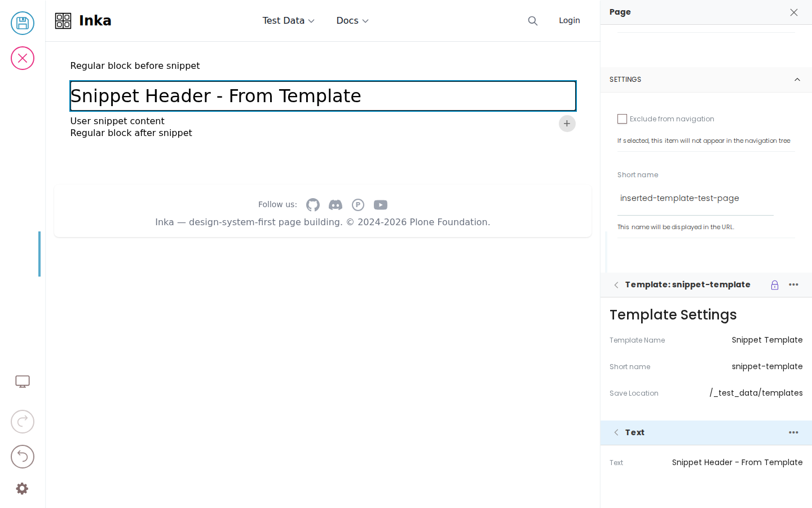
Task: Open the Text block more options menu
Action: (793, 432)
